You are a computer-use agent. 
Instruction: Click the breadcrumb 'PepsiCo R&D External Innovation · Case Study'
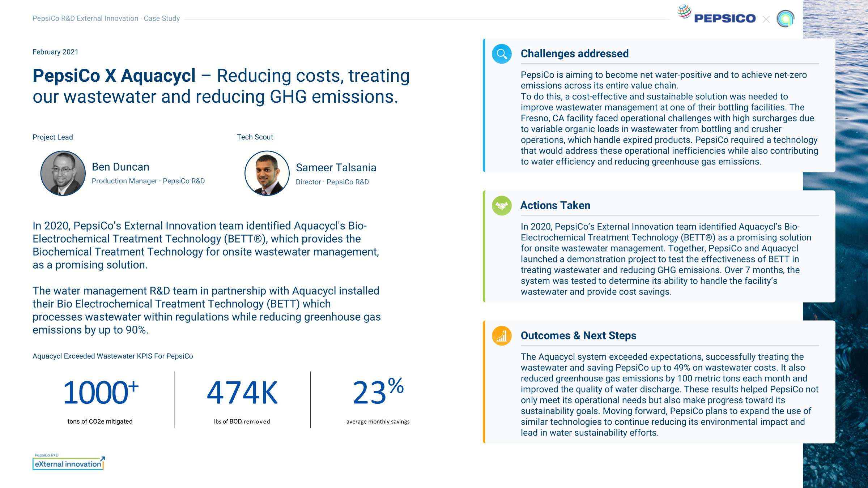(x=106, y=18)
